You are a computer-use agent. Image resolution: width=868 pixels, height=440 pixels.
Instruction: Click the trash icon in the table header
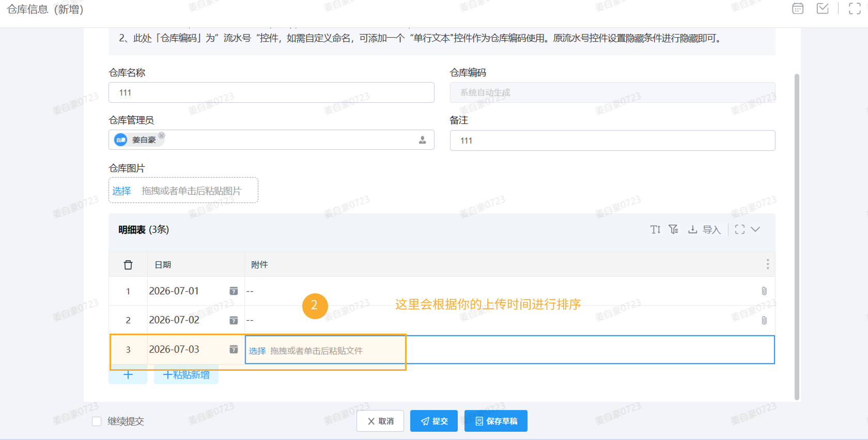[x=128, y=265]
